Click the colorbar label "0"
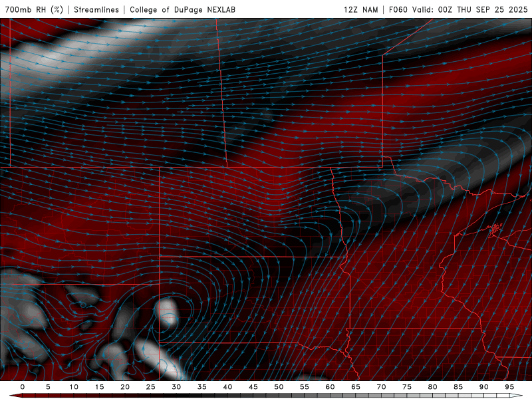 (23, 387)
